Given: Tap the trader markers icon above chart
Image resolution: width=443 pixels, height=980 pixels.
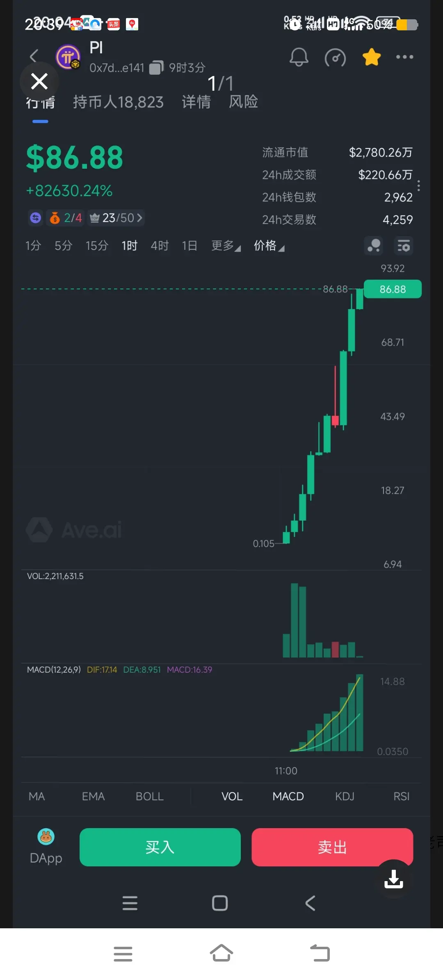Looking at the screenshot, I should click(x=374, y=246).
